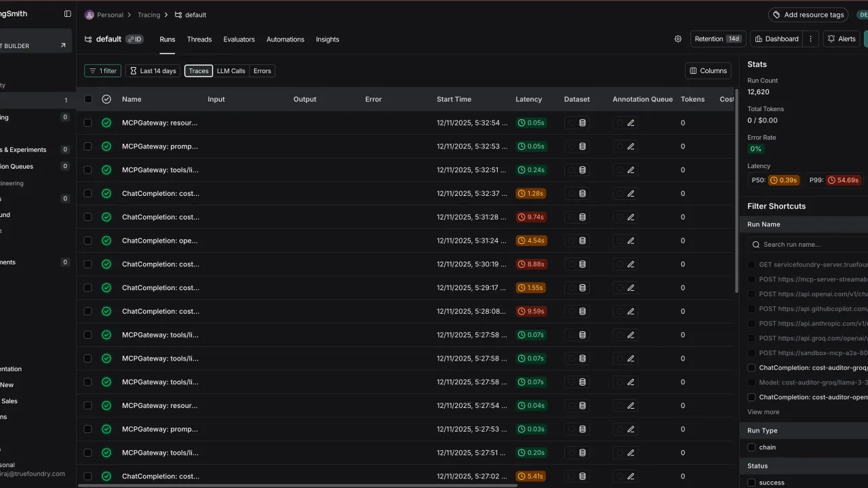Click the Latency column header
Viewport: 868px width, 488px height.
[x=529, y=99]
